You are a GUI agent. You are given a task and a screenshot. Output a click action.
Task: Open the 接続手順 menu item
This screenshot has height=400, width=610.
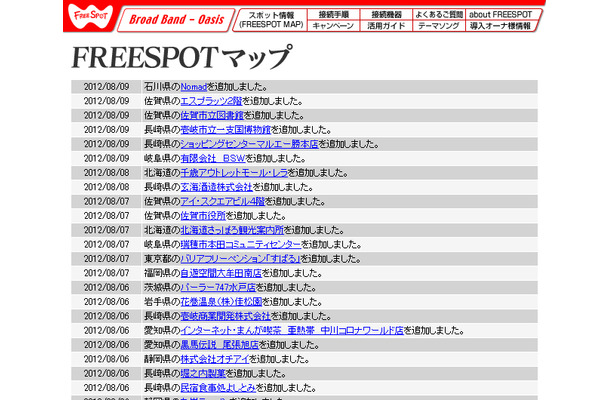pyautogui.click(x=333, y=14)
